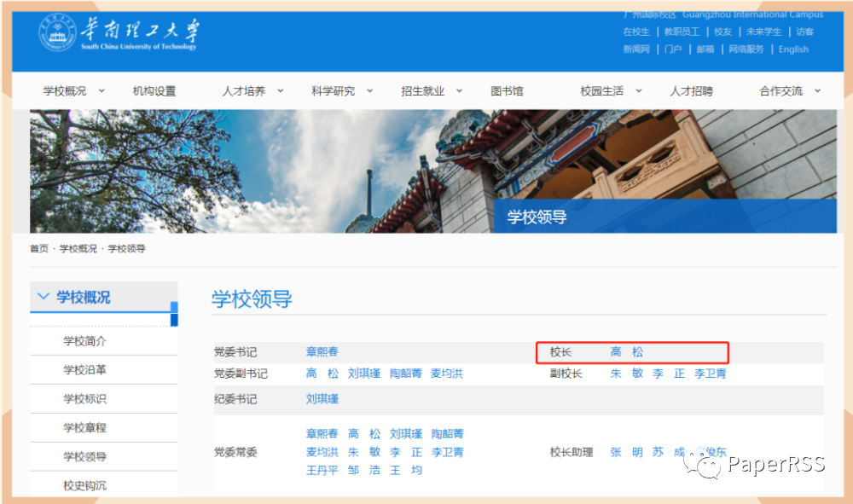
Task: Open 校长 高松 profile in red box
Action: point(627,352)
